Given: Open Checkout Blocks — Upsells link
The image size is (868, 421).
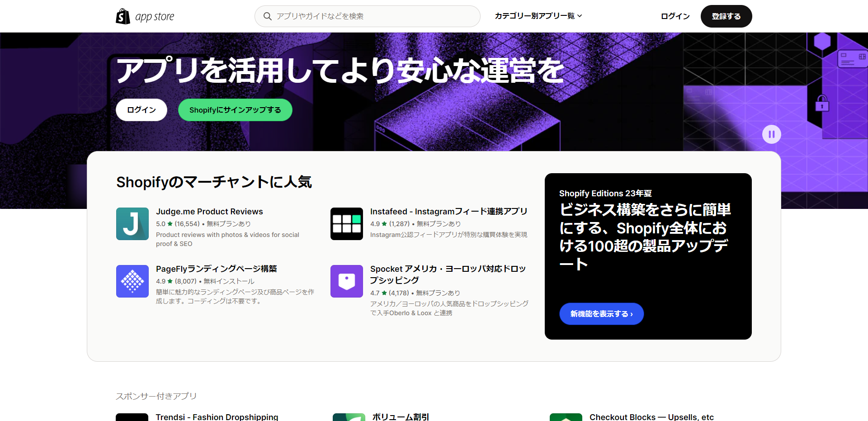Looking at the screenshot, I should pyautogui.click(x=651, y=417).
